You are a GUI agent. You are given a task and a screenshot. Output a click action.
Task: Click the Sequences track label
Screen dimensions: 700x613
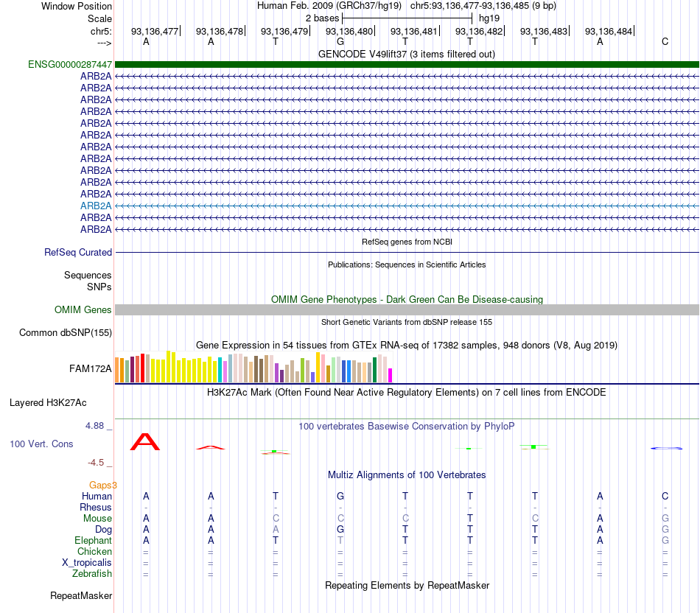click(x=88, y=275)
